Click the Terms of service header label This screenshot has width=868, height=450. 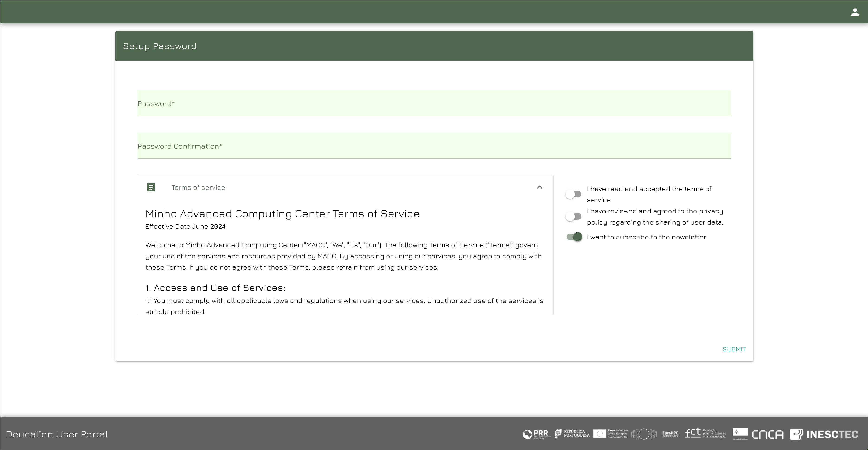click(198, 188)
